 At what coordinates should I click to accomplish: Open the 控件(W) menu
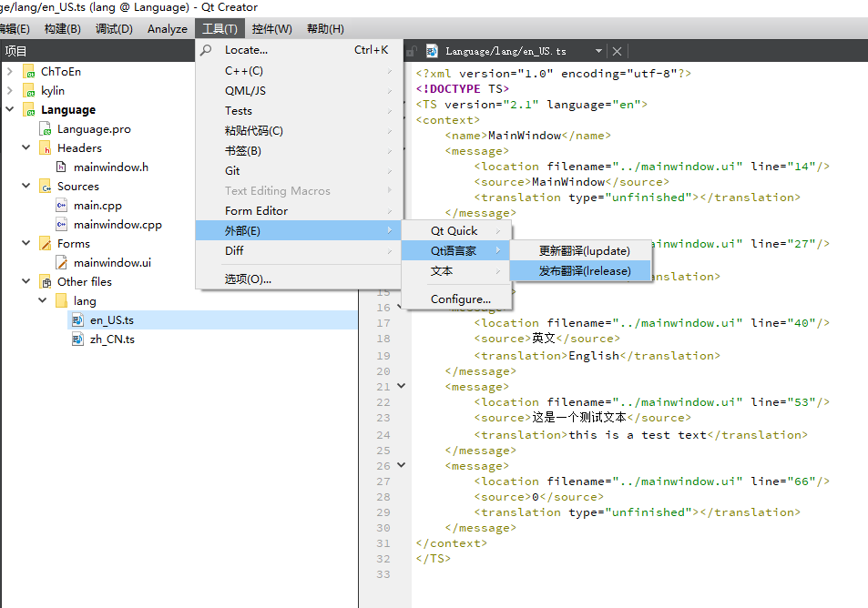(271, 29)
